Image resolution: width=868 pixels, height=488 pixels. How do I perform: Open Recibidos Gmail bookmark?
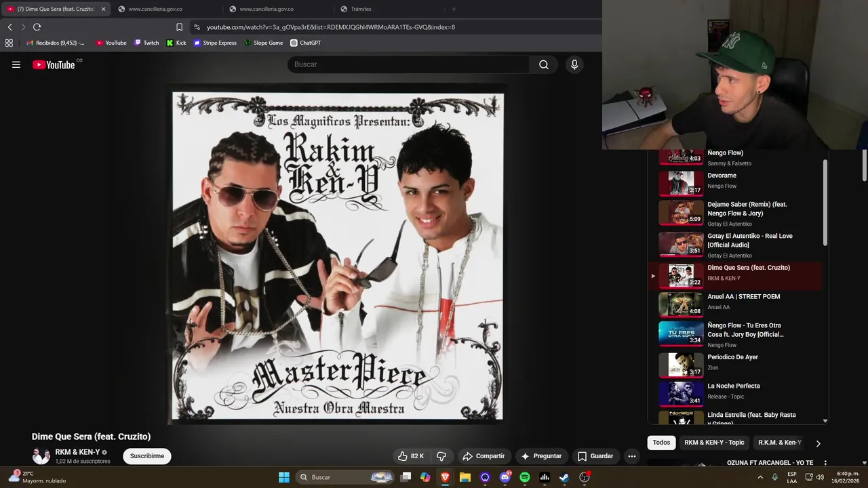[x=56, y=43]
